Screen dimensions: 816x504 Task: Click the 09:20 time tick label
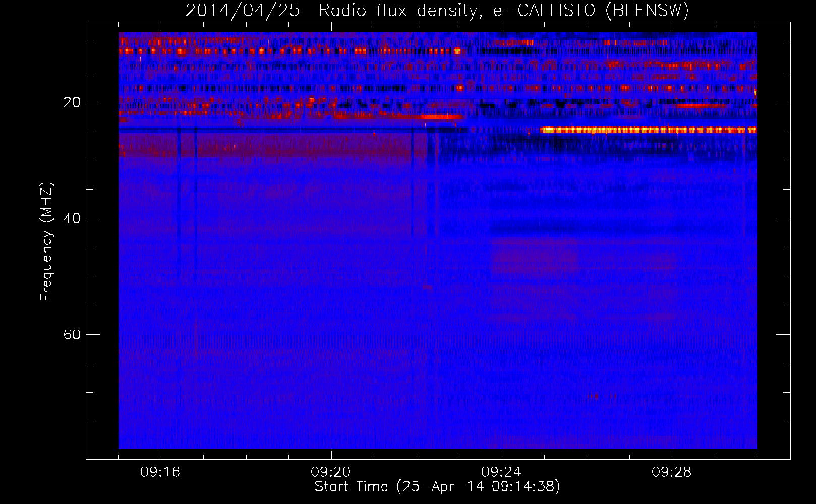tap(331, 472)
